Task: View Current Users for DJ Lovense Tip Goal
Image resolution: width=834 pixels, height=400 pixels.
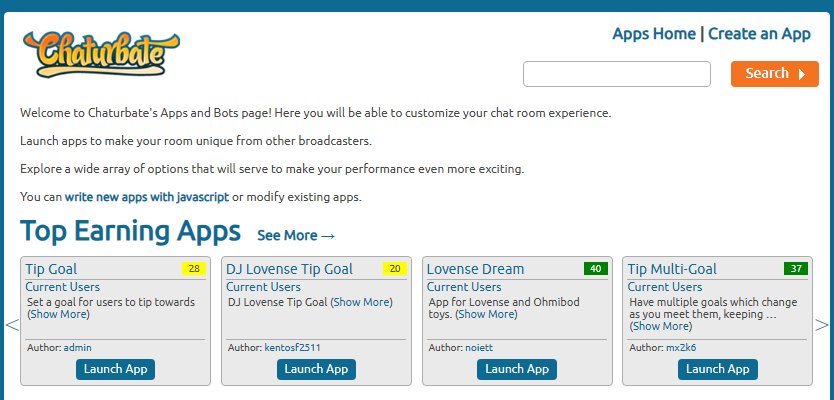Action: click(x=263, y=287)
